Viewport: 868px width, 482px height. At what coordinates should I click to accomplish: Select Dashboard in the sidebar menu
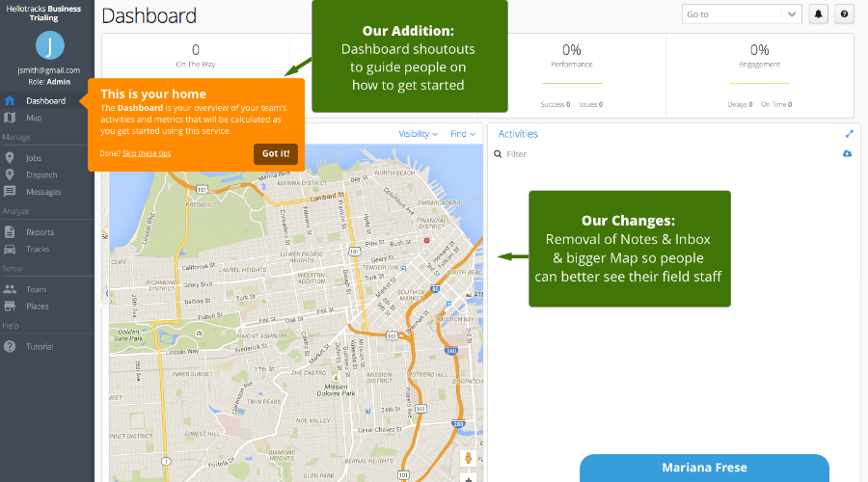(47, 100)
